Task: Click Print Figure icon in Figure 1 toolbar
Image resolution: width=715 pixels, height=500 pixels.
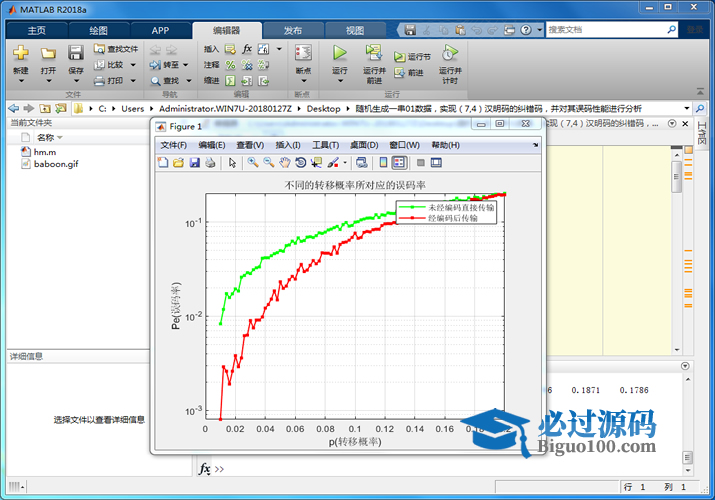Action: (210, 163)
